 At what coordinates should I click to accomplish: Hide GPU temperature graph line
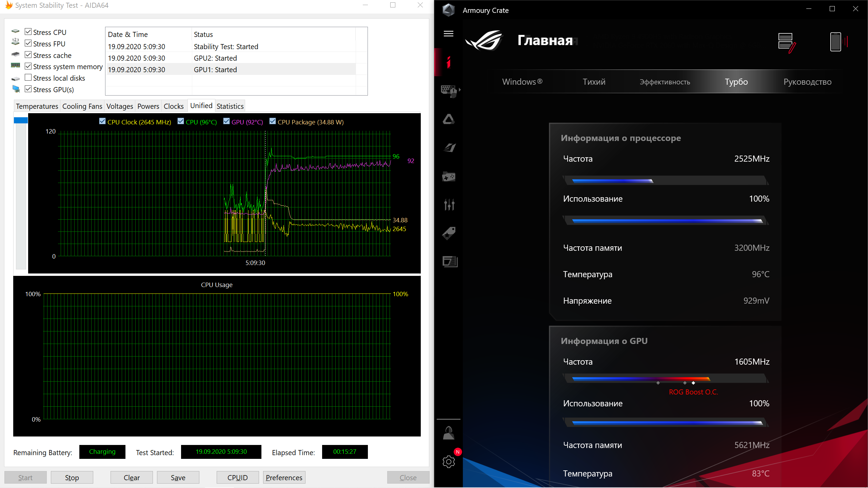pyautogui.click(x=226, y=121)
